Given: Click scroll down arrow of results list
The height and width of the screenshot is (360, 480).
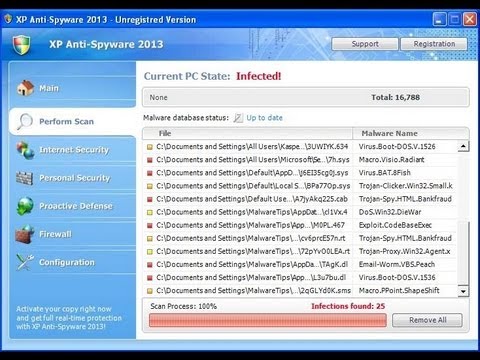Looking at the screenshot, I should 463,291.
